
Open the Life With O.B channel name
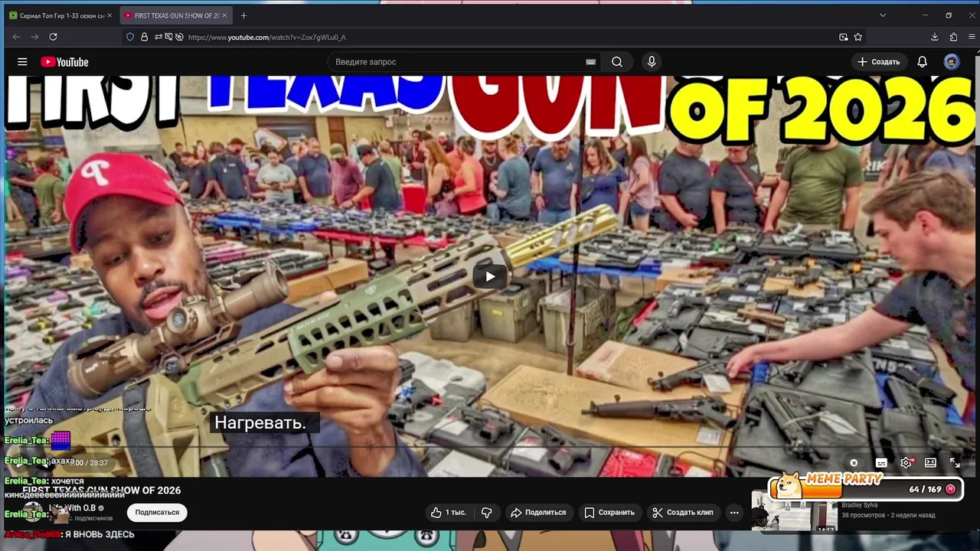[x=73, y=508]
